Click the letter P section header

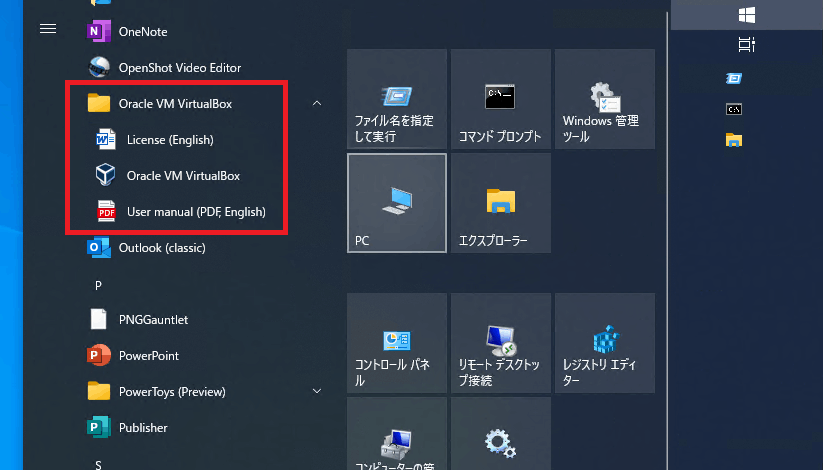[98, 286]
